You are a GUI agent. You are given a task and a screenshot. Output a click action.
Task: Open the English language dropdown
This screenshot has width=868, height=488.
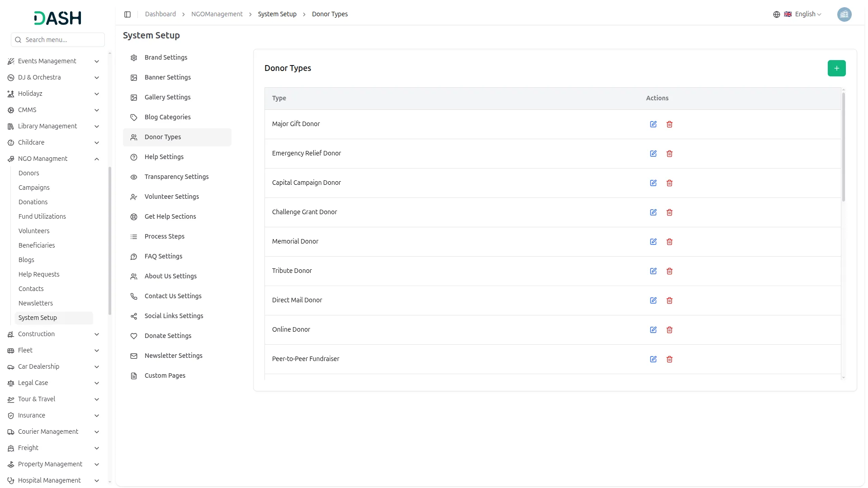pyautogui.click(x=803, y=14)
